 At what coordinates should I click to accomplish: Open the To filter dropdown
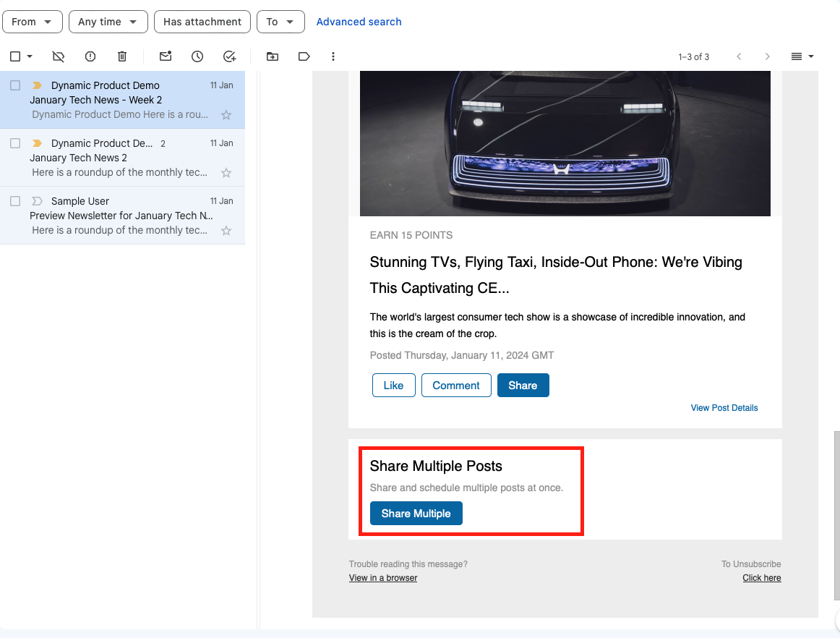click(280, 22)
